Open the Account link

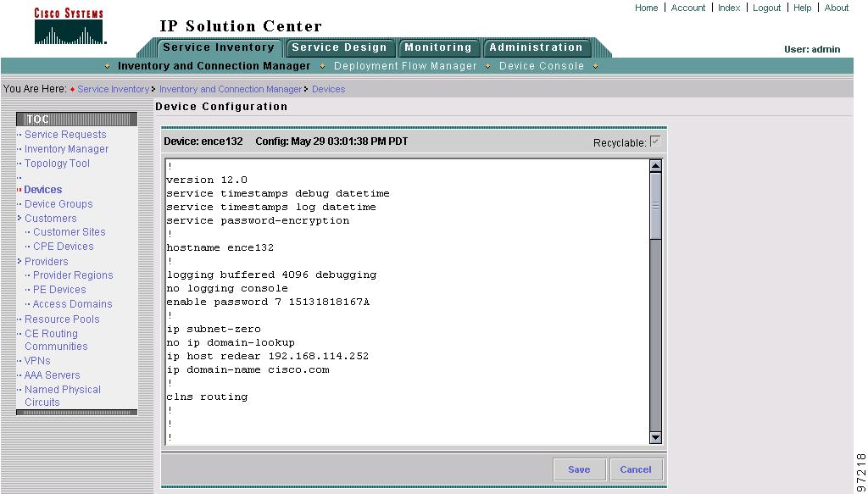[688, 8]
